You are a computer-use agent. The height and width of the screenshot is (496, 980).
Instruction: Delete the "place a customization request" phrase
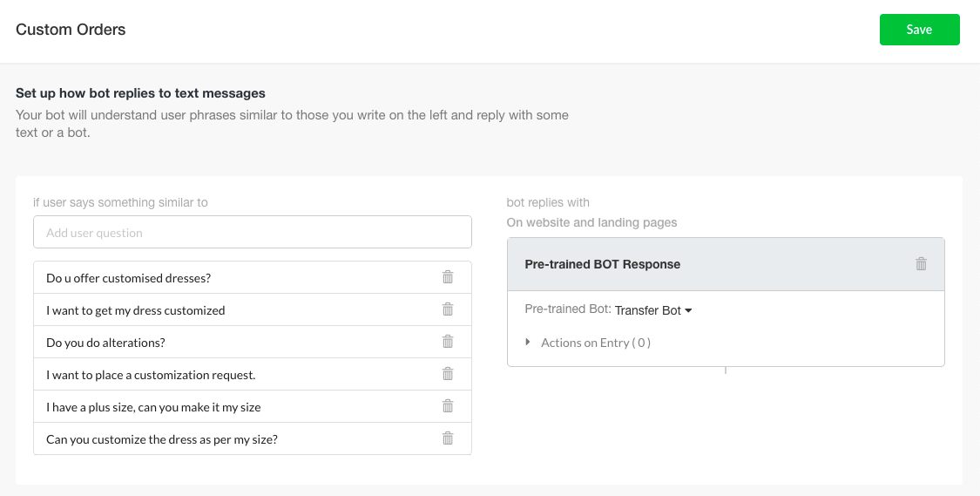click(448, 374)
